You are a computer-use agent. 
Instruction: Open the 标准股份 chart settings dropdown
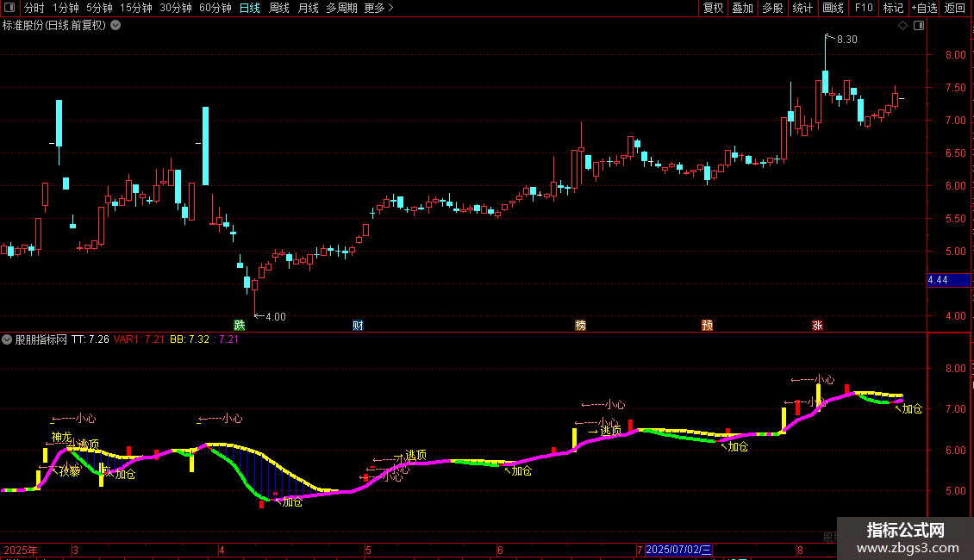coord(116,26)
